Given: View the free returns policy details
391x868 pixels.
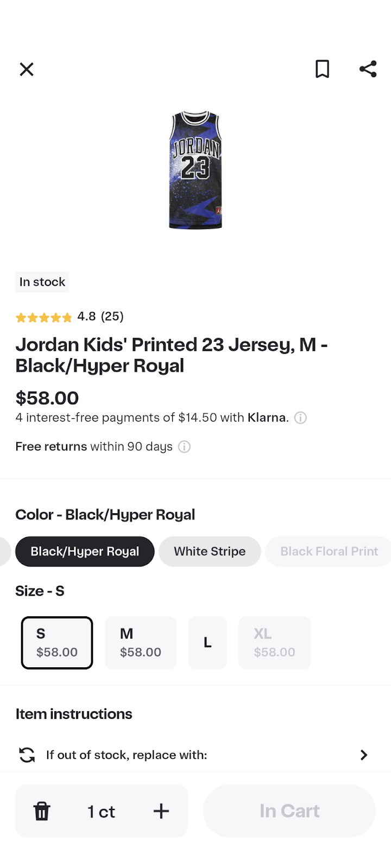Looking at the screenshot, I should [184, 446].
